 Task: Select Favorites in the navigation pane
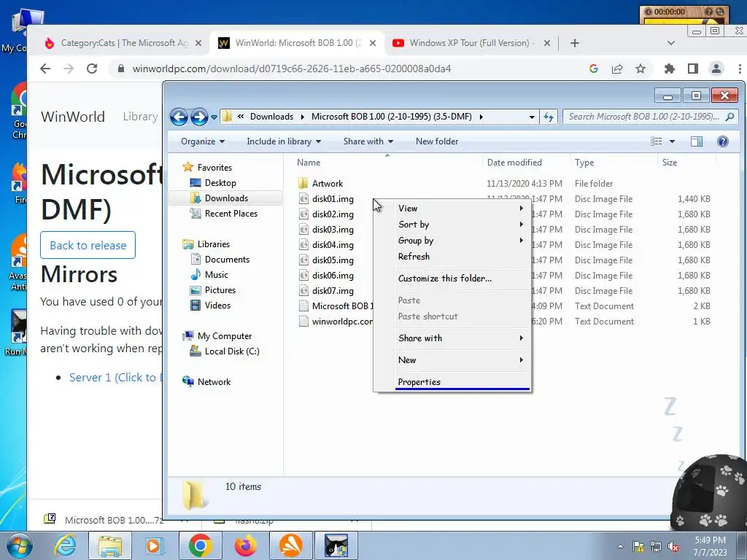pos(208,168)
